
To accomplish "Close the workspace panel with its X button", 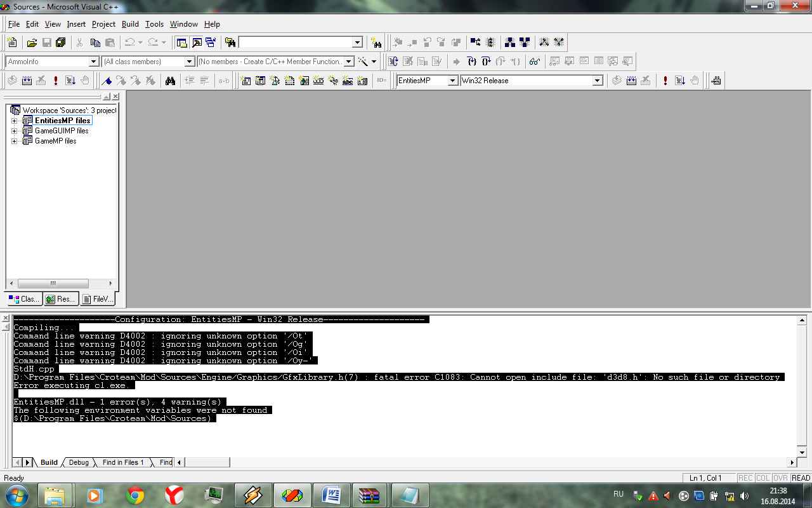I will pyautogui.click(x=115, y=97).
